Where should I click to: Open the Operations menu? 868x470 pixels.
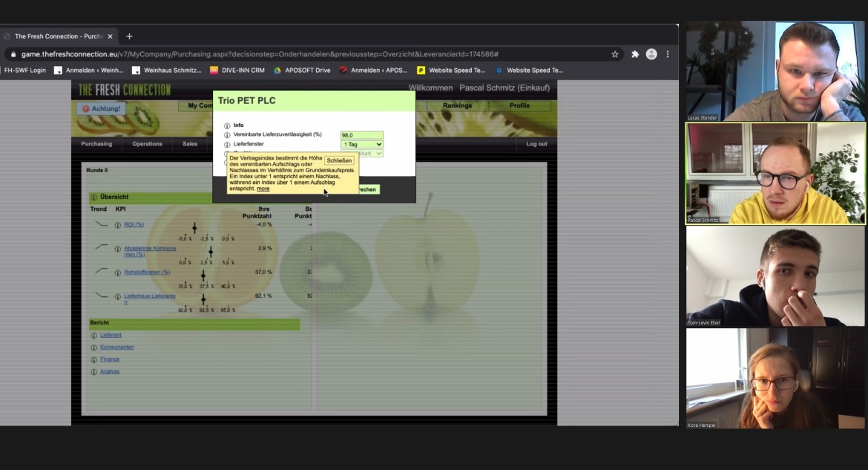pyautogui.click(x=147, y=144)
